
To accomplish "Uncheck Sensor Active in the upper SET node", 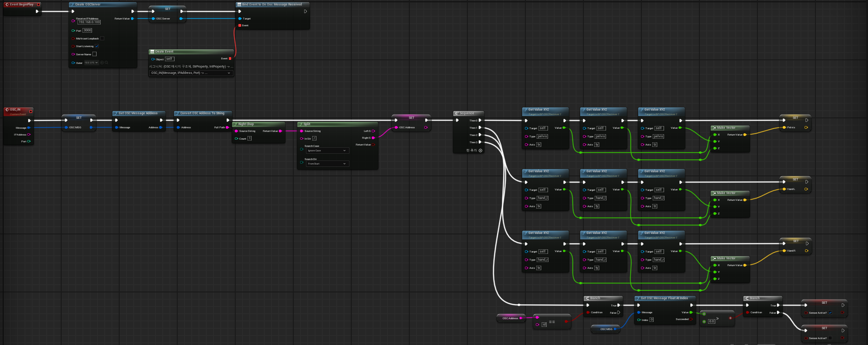I will tap(830, 313).
